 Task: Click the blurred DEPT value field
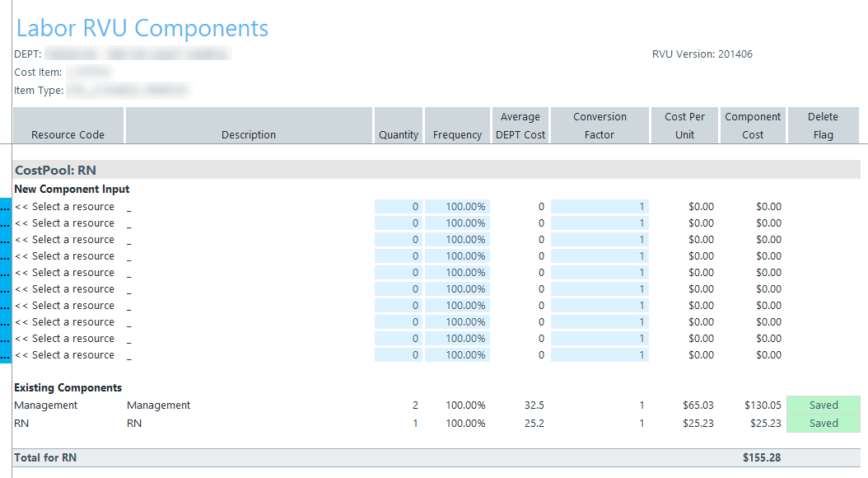pos(138,54)
